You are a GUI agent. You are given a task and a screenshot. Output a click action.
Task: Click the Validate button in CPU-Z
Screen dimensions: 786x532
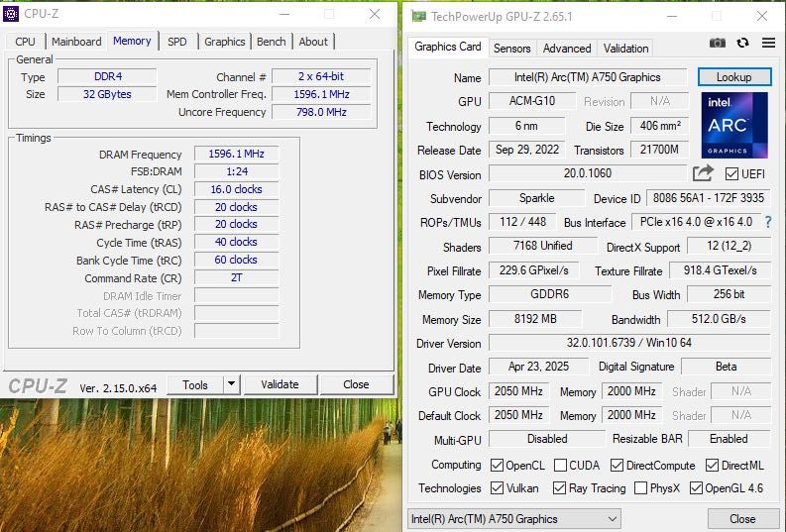point(280,384)
